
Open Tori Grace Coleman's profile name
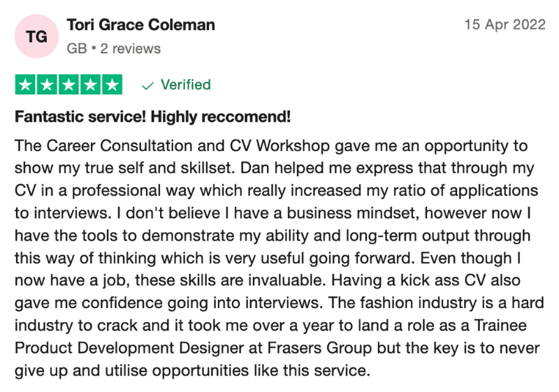(x=140, y=25)
